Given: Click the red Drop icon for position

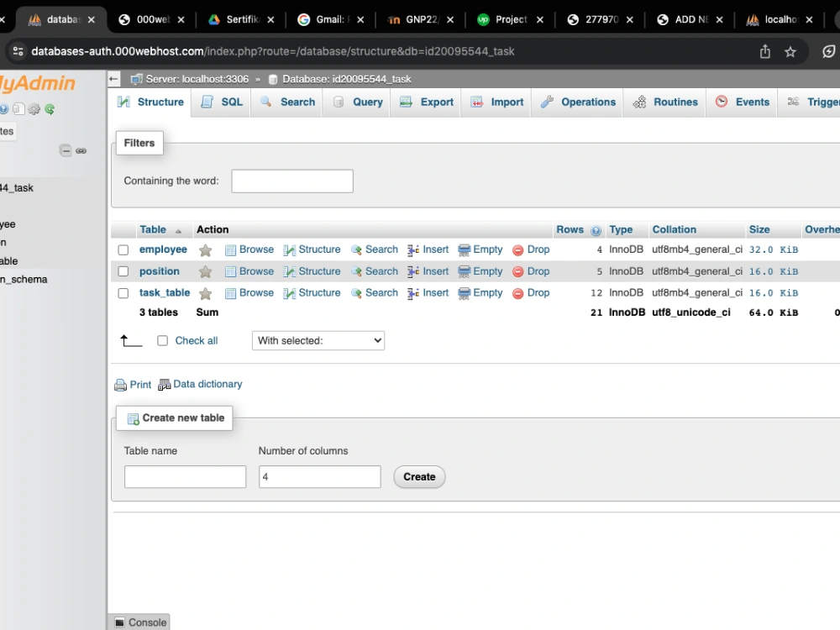Looking at the screenshot, I should click(517, 271).
